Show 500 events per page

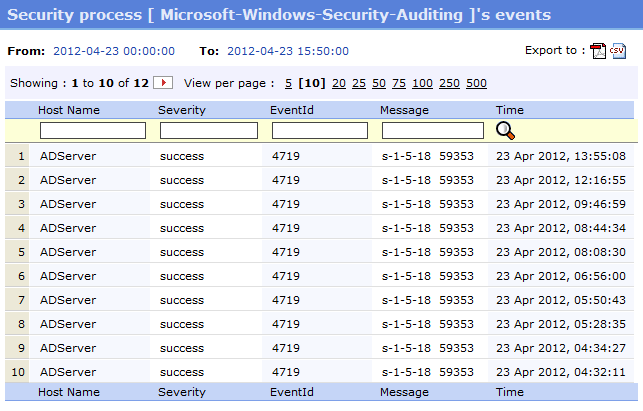(x=476, y=84)
